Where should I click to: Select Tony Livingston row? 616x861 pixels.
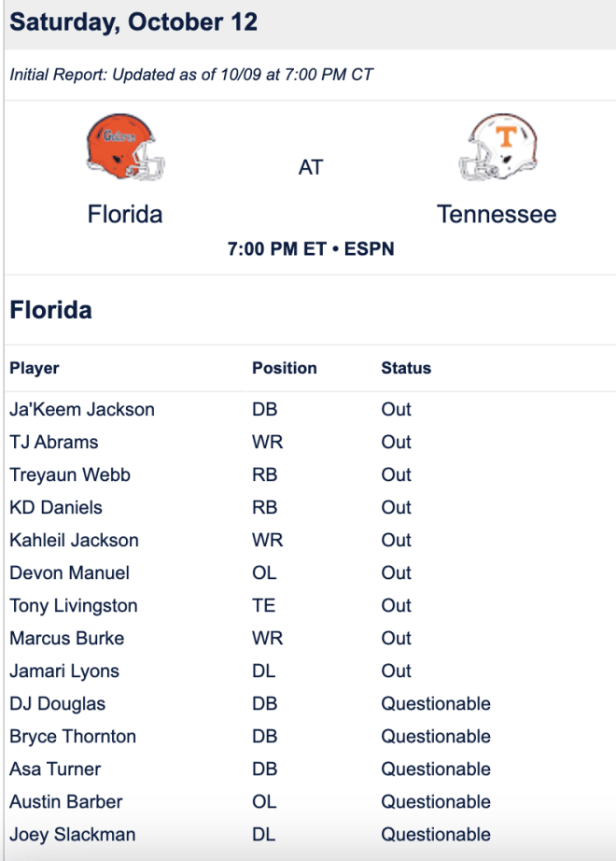tap(310, 605)
